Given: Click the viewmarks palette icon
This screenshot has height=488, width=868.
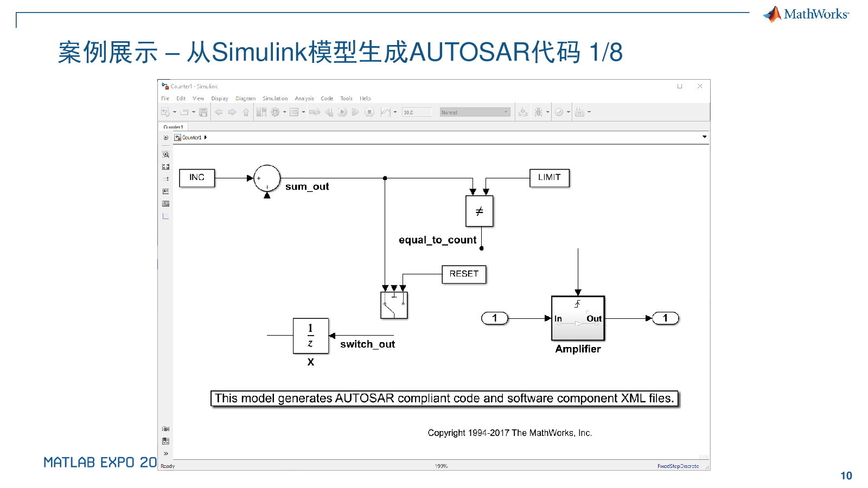Looking at the screenshot, I should 165,441.
